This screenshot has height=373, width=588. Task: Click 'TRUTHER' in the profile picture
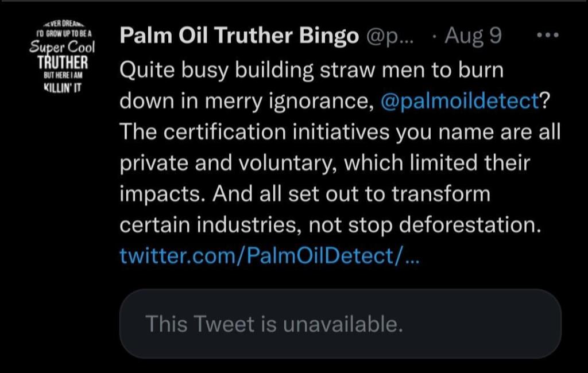63,61
